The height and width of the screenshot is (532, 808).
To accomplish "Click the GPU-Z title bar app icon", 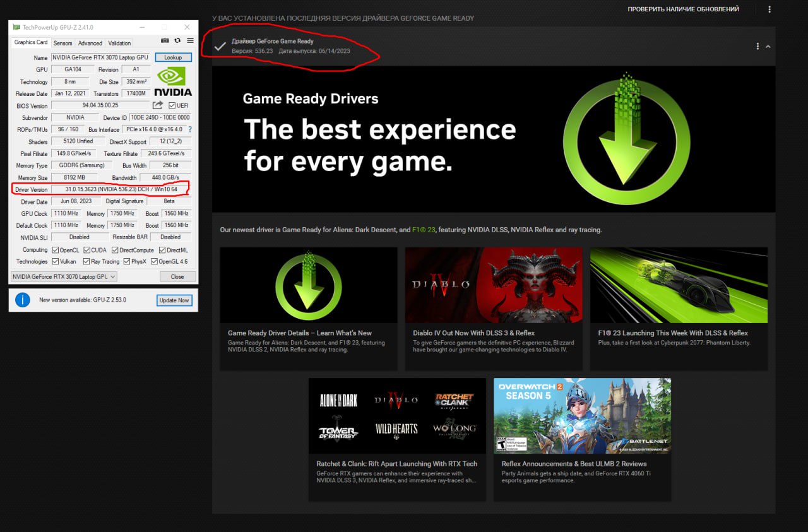I will point(16,27).
